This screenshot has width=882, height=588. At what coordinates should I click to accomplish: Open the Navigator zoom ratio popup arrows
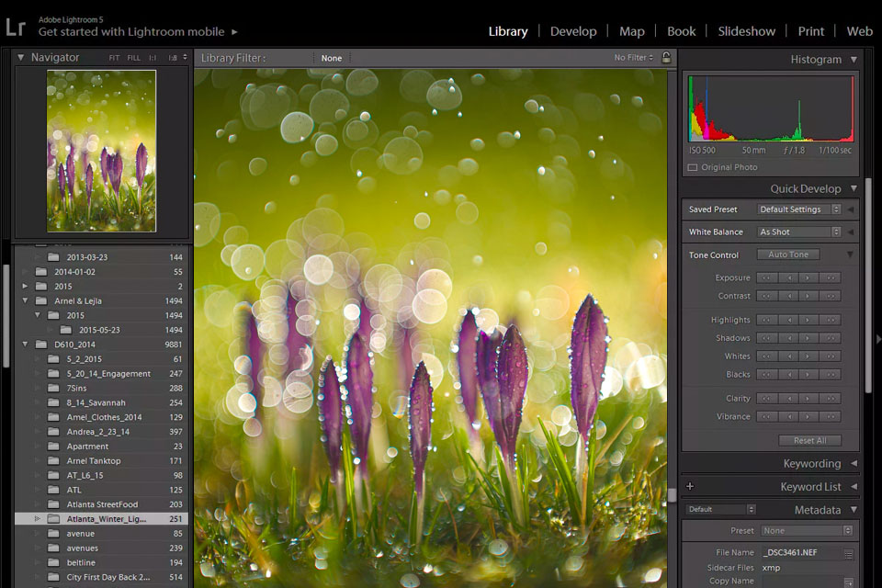point(185,57)
